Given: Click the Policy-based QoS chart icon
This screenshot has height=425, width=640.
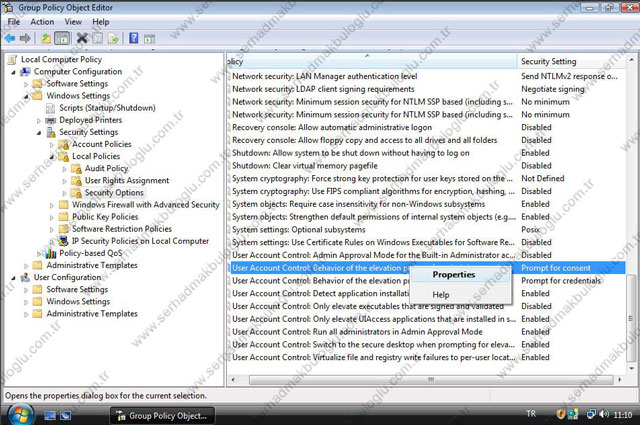Looking at the screenshot, I should point(51,254).
